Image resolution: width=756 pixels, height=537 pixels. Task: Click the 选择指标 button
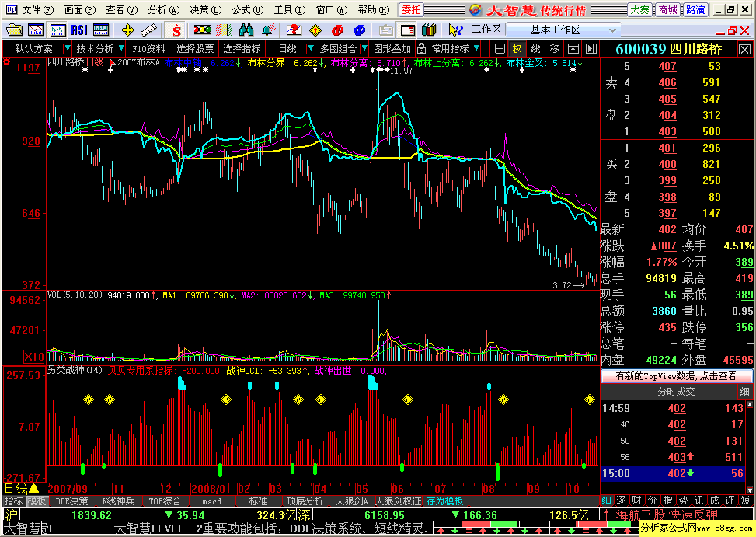[242, 49]
